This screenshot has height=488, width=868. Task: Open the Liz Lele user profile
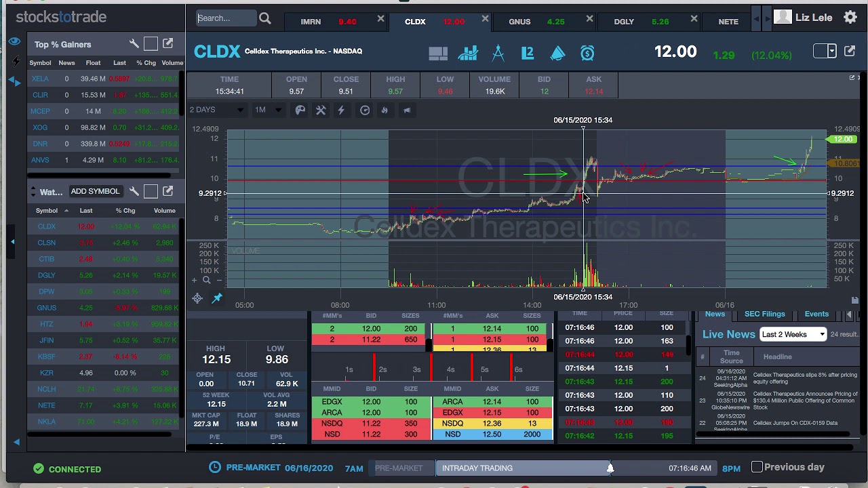point(804,17)
